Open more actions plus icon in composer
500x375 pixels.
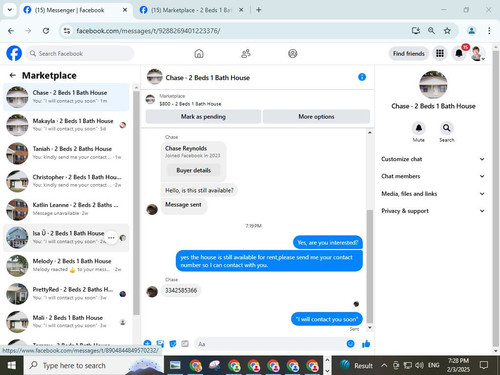(147, 343)
